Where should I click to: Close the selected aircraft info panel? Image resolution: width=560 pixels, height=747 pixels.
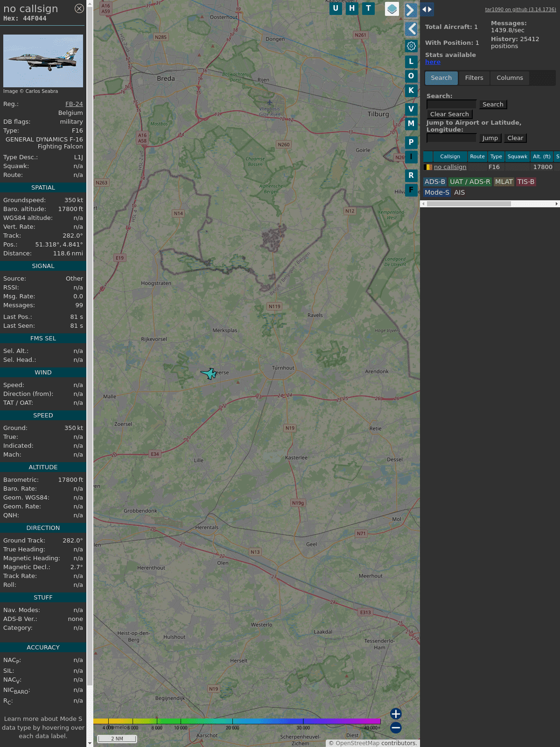tap(79, 8)
